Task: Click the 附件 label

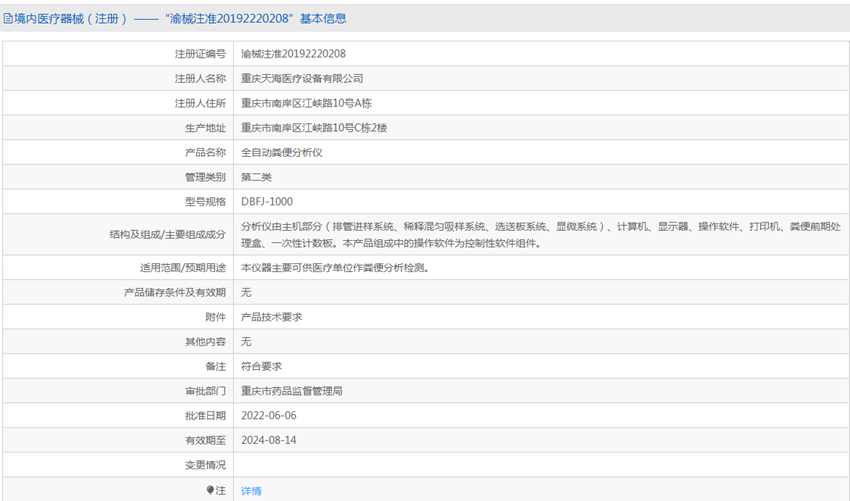Action: pos(216,317)
